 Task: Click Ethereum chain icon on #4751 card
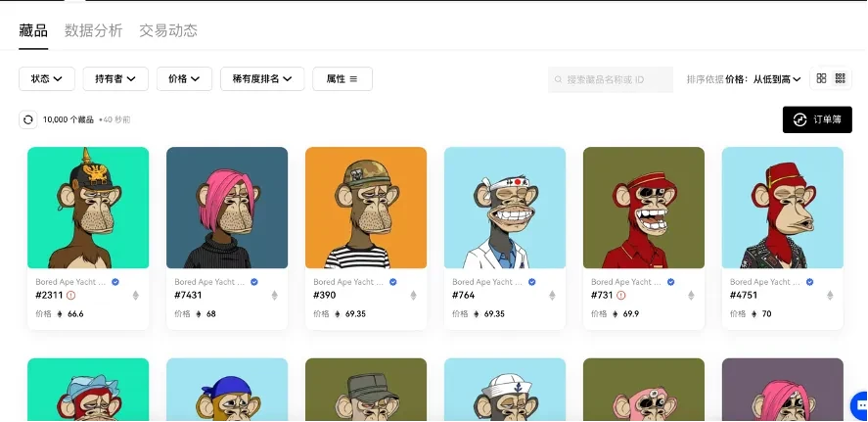coord(830,296)
